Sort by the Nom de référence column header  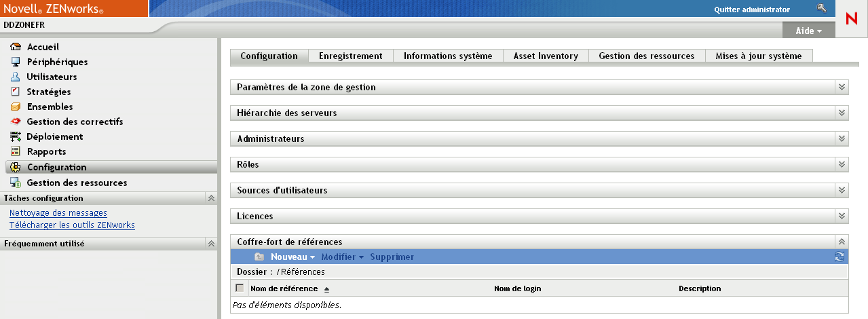[284, 288]
